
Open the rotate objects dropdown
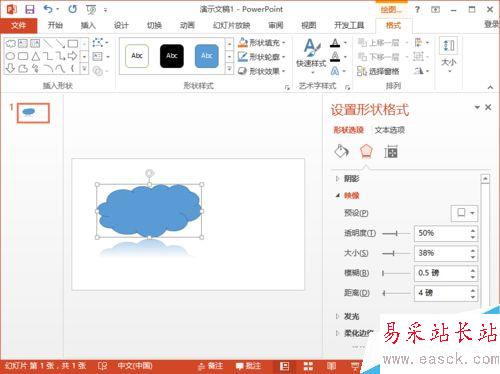[x=421, y=71]
